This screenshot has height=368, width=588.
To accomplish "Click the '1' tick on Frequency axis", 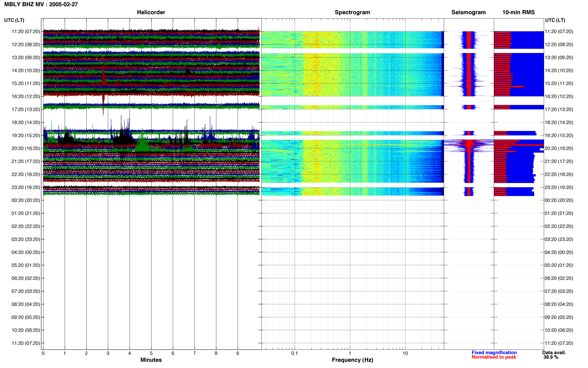I will coord(350,353).
